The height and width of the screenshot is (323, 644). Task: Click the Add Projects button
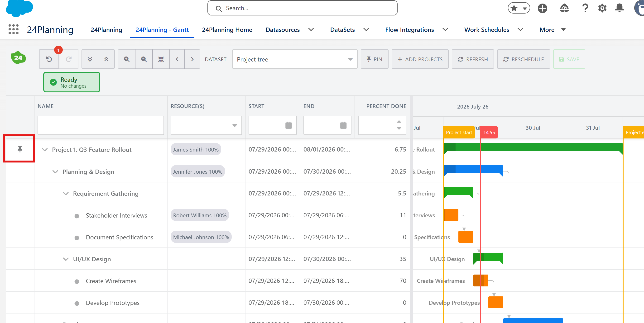[x=420, y=59]
